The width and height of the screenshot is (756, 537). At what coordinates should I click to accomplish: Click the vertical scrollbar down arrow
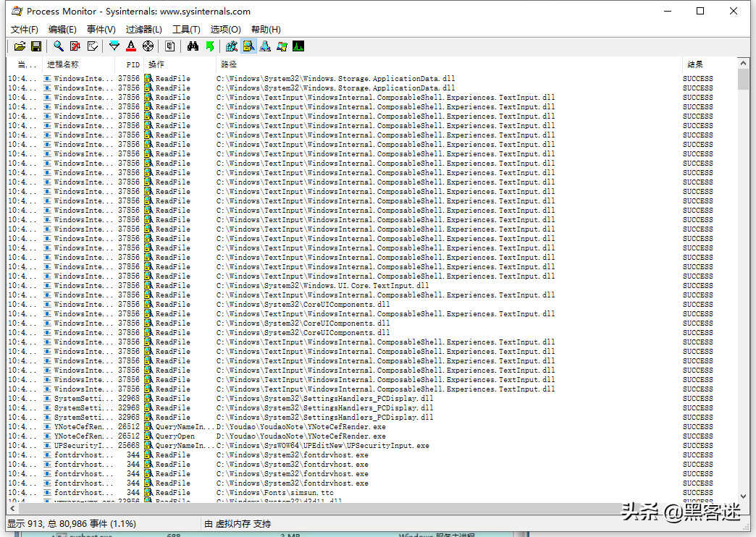point(743,496)
